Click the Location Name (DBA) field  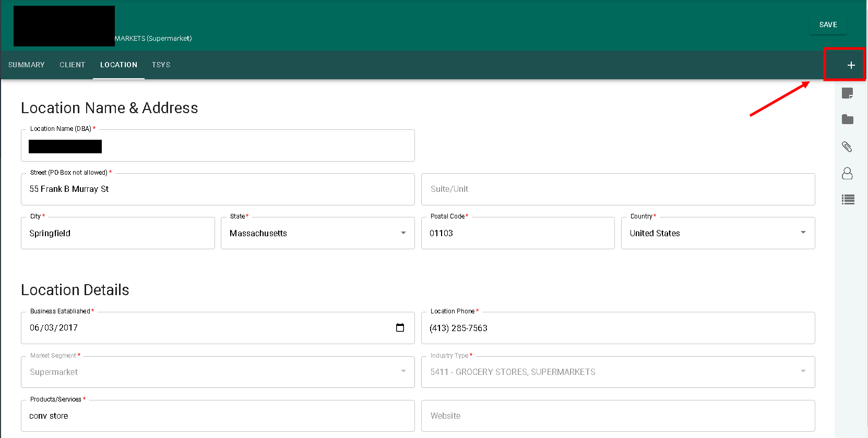pos(218,145)
